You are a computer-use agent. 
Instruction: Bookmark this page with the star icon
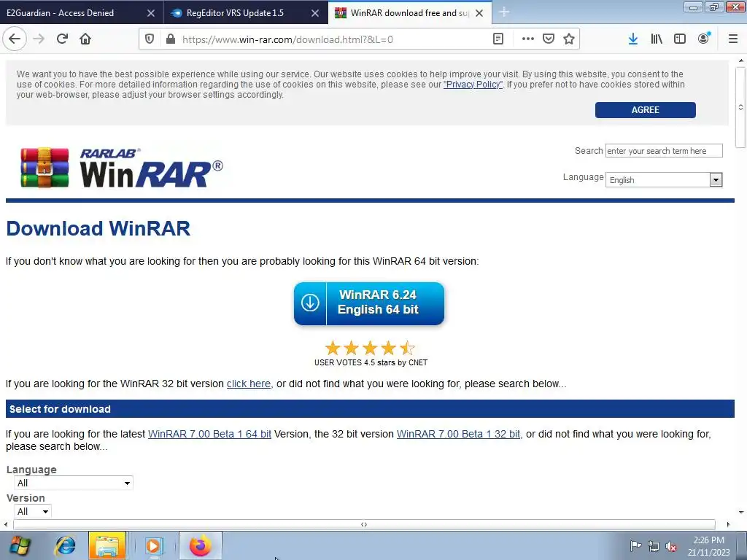[569, 39]
